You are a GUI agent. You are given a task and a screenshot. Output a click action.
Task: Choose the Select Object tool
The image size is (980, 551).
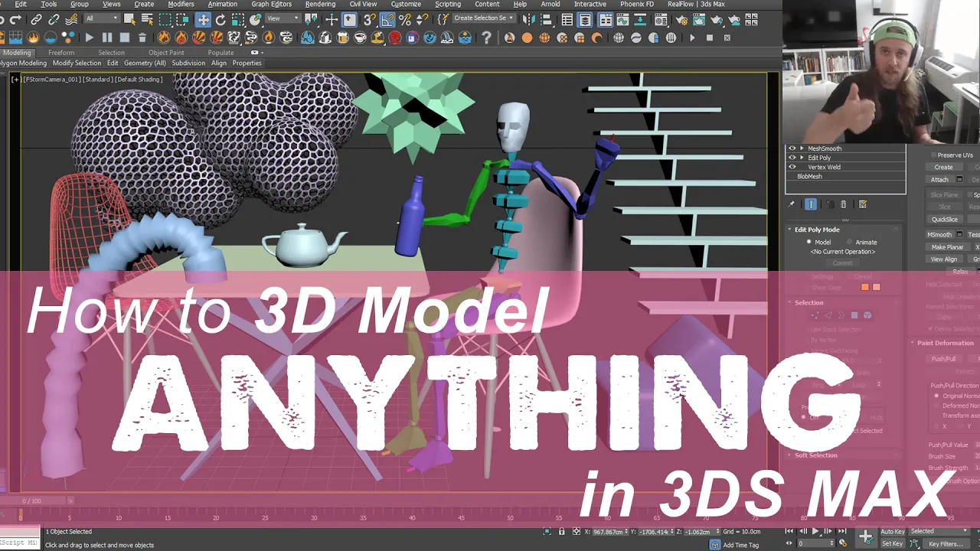click(129, 19)
